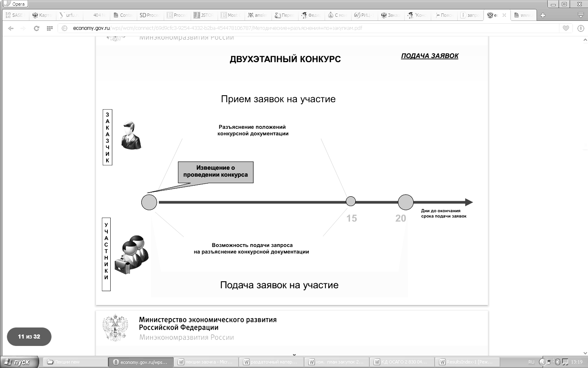Click the vertical УЧАСТНИКИ label box

pyautogui.click(x=106, y=254)
